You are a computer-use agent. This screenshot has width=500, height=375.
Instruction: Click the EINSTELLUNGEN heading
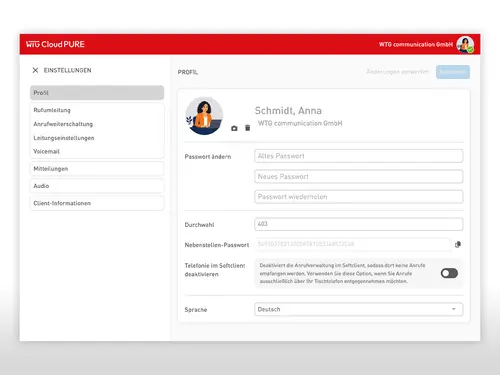tap(68, 70)
